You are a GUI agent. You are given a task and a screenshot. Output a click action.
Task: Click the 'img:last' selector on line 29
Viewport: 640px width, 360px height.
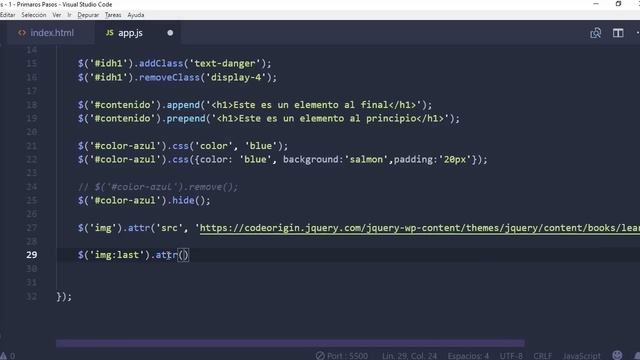click(x=117, y=255)
